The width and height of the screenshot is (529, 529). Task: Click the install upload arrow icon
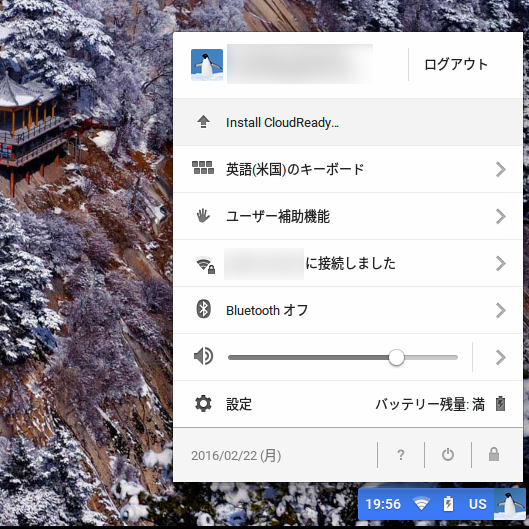click(x=203, y=122)
